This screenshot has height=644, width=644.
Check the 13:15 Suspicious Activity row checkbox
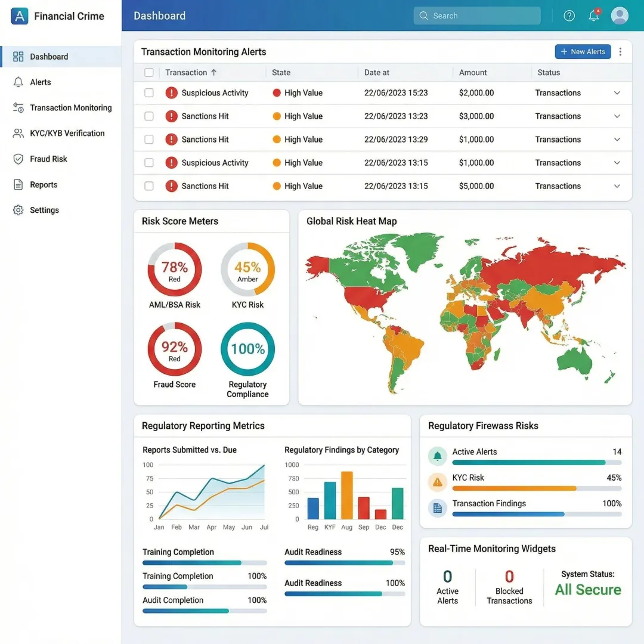(149, 163)
